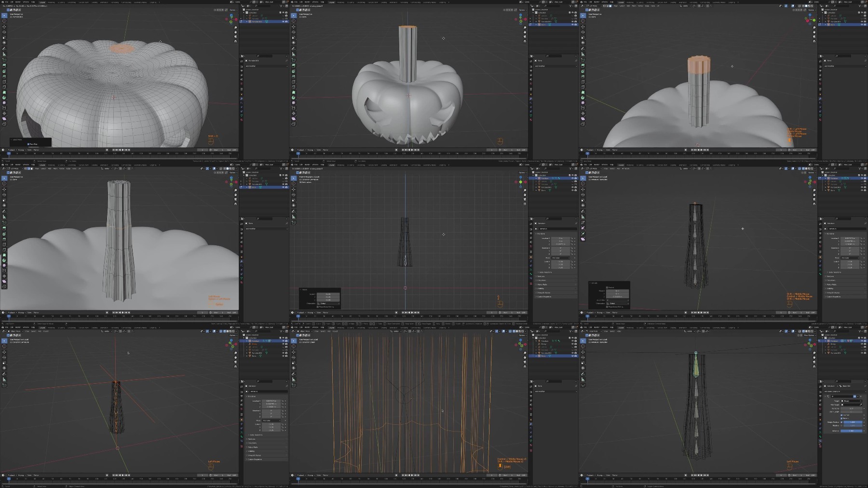Hide Armature via eye icon in bottom-right outliner

pyautogui.click(x=862, y=341)
